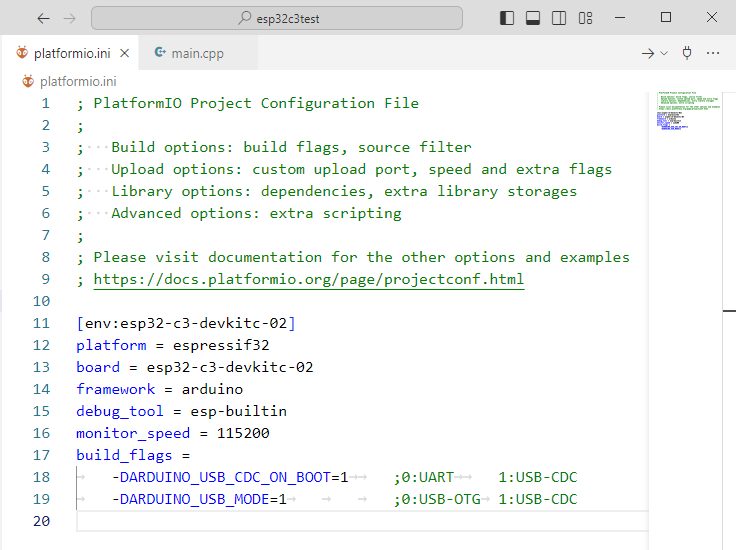Open the esp32c3test command center search

[277, 18]
